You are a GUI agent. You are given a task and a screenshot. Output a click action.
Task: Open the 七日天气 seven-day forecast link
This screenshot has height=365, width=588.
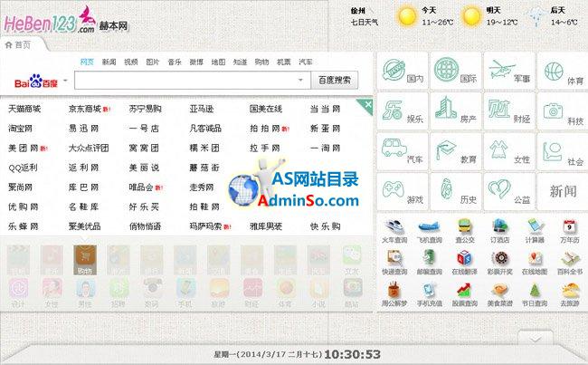(365, 23)
